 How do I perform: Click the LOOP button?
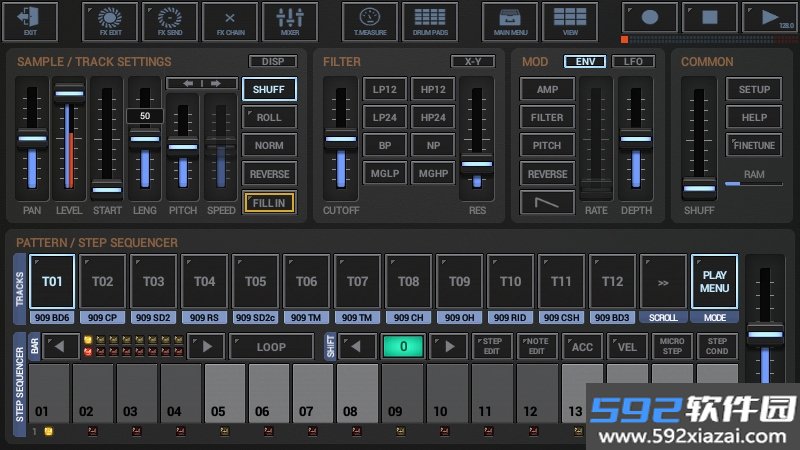tap(271, 347)
